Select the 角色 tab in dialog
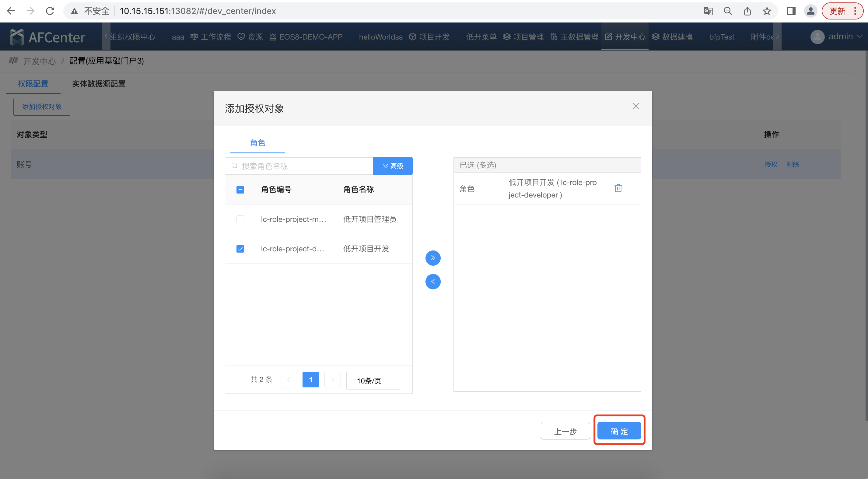868x479 pixels. click(257, 143)
